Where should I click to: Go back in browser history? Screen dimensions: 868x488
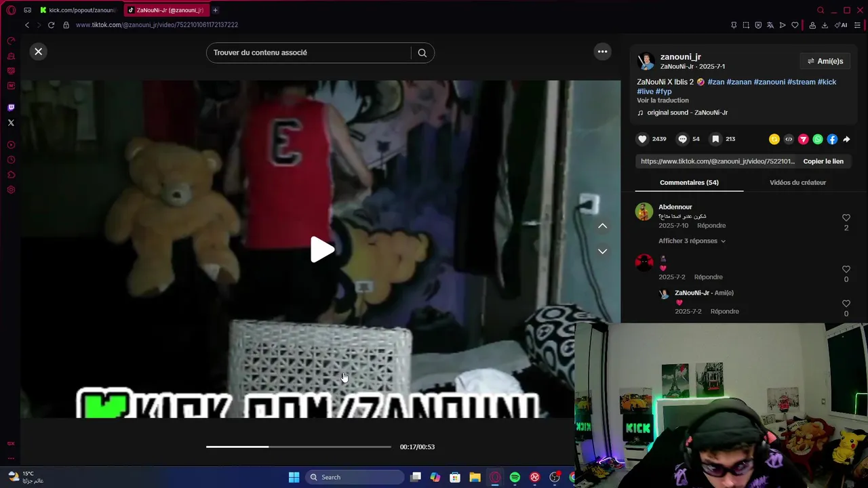[x=27, y=25]
